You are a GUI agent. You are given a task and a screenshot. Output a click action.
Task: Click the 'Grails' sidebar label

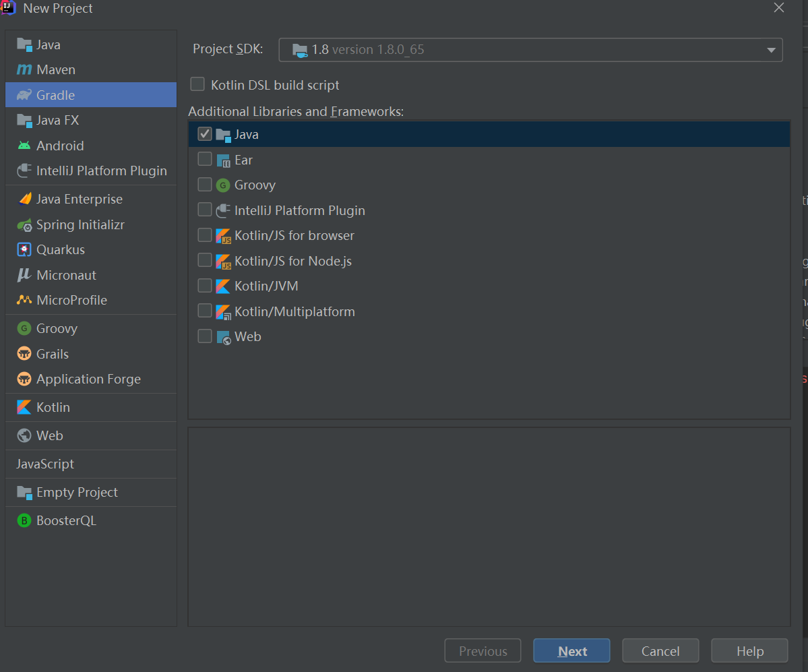53,354
